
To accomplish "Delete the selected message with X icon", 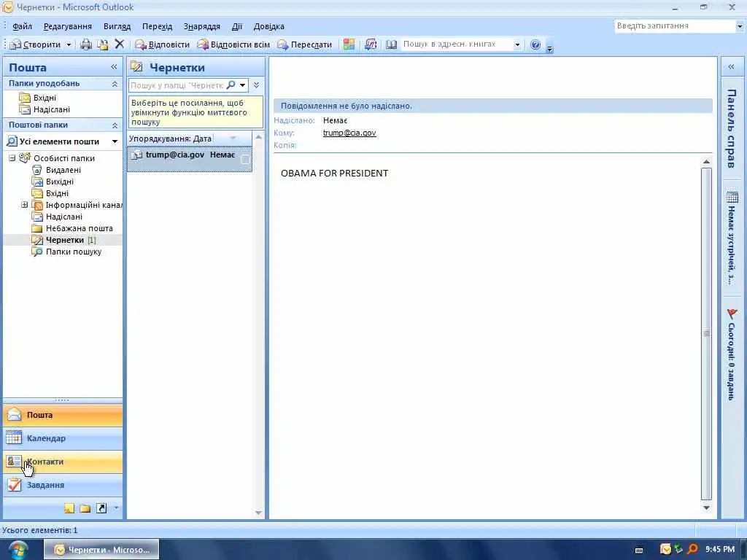I will (119, 44).
